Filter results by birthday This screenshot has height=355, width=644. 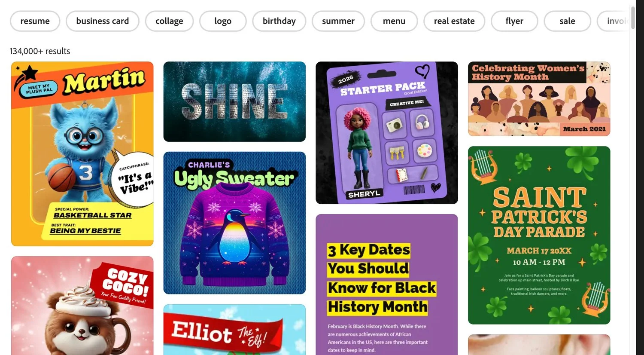pyautogui.click(x=279, y=21)
